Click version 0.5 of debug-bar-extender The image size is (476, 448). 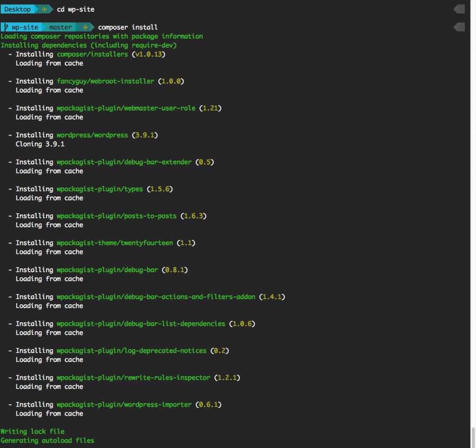pyautogui.click(x=205, y=162)
